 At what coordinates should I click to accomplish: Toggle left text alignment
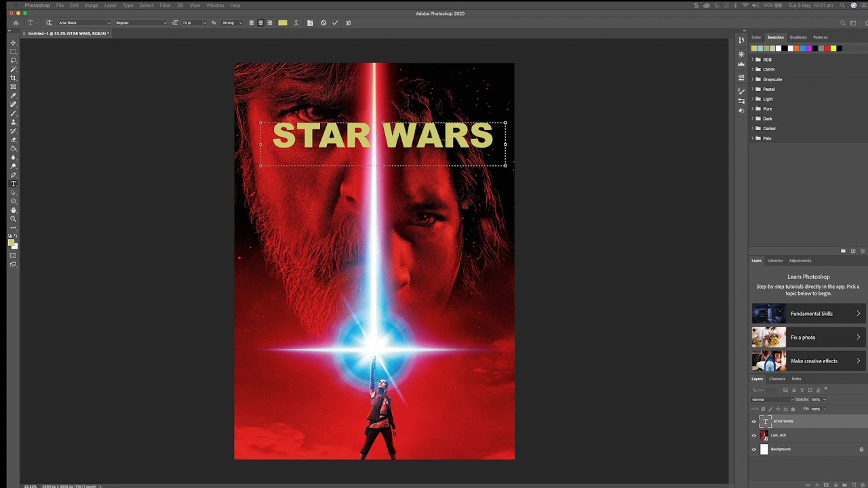(252, 23)
